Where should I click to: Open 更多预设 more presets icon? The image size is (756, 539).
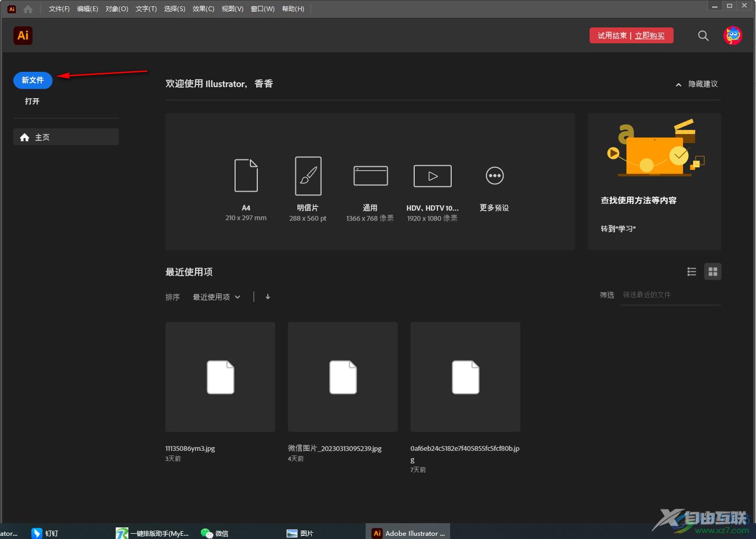pos(495,176)
